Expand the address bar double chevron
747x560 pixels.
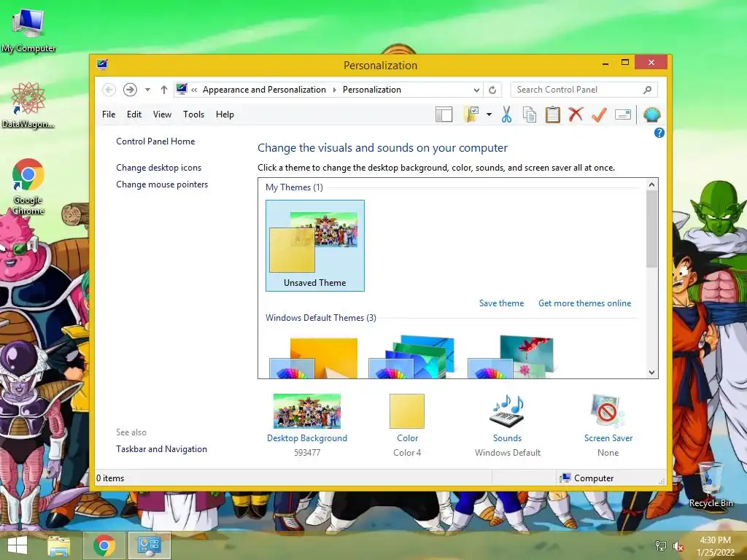pos(194,90)
